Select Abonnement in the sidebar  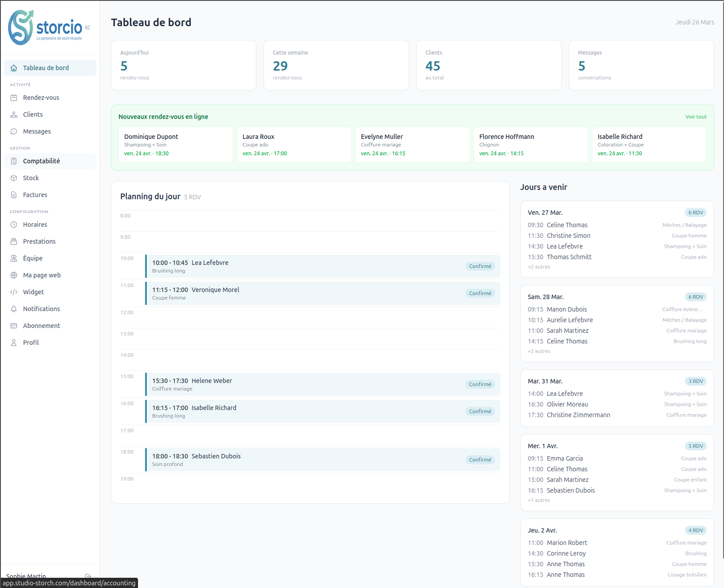pos(50,326)
